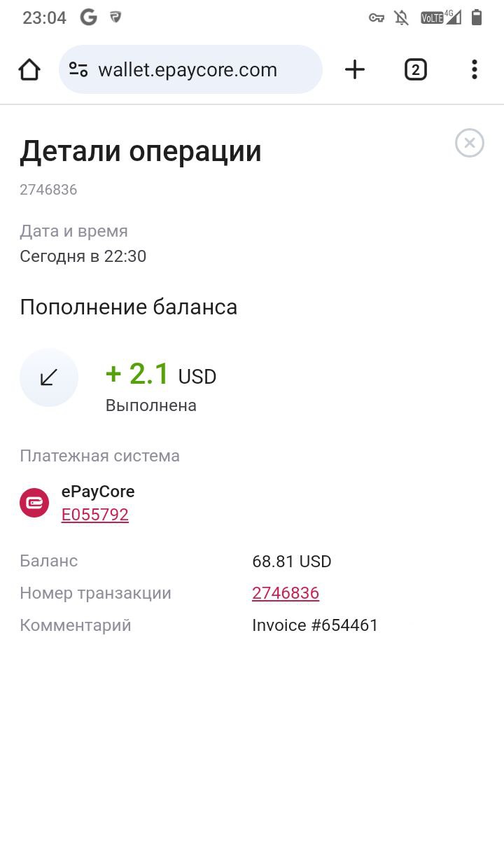Screen dimensions: 504x848
Task: Tap the +2.1 USD amount
Action: coord(161,375)
